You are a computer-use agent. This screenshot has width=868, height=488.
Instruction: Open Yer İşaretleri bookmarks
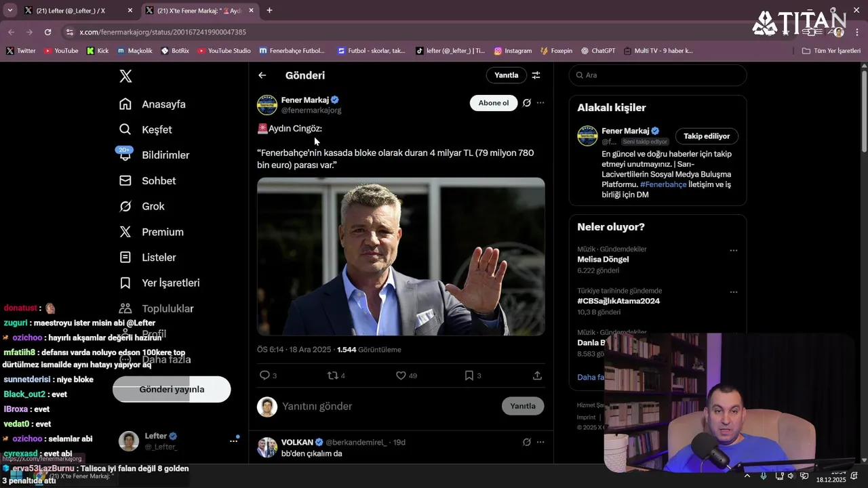(159, 283)
